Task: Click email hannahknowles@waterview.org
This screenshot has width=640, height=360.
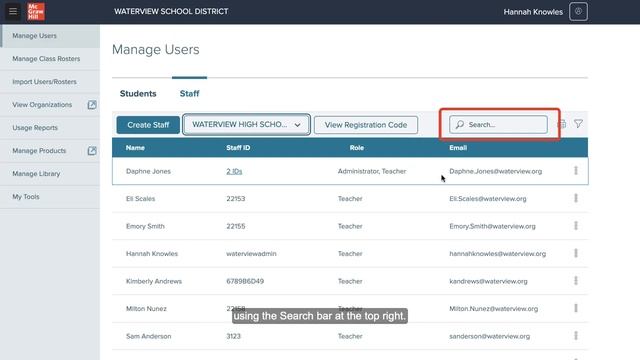Action: [x=498, y=253]
